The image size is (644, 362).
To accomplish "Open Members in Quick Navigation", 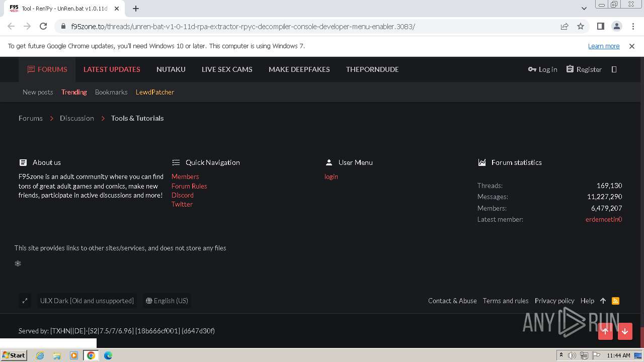I will point(185,176).
